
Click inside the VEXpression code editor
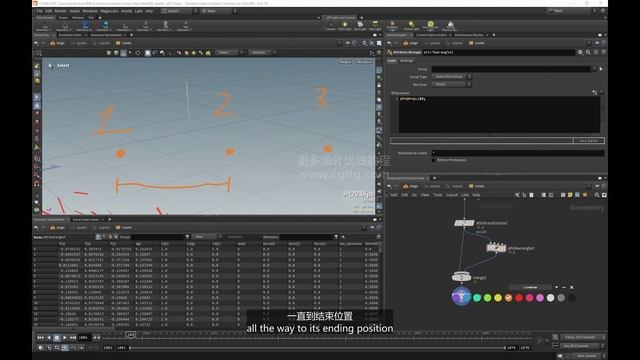(x=499, y=114)
